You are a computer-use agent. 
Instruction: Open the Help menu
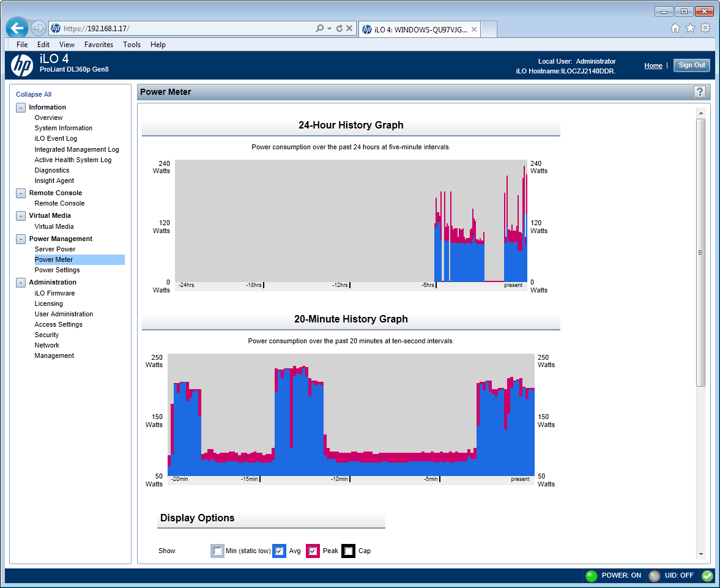pos(158,45)
